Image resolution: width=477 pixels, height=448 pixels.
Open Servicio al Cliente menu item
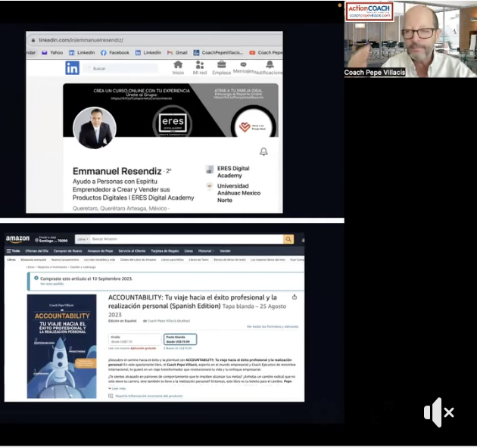click(132, 251)
